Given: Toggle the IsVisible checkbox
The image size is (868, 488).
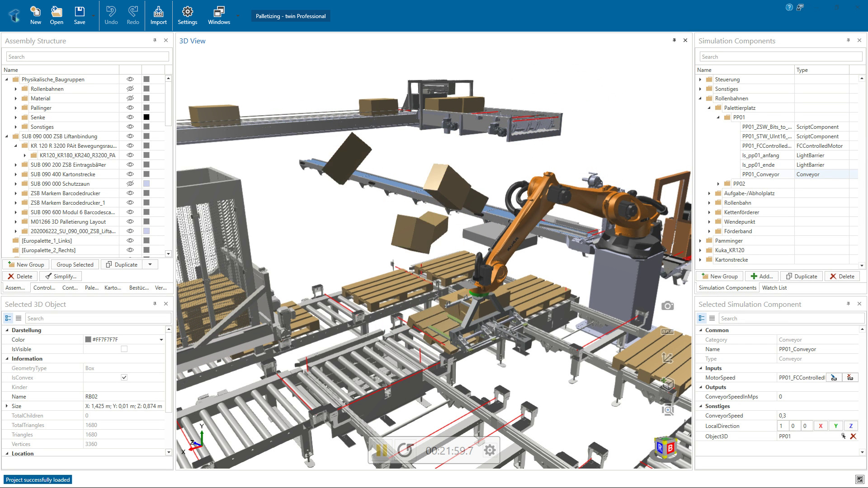Looking at the screenshot, I should [x=124, y=349].
